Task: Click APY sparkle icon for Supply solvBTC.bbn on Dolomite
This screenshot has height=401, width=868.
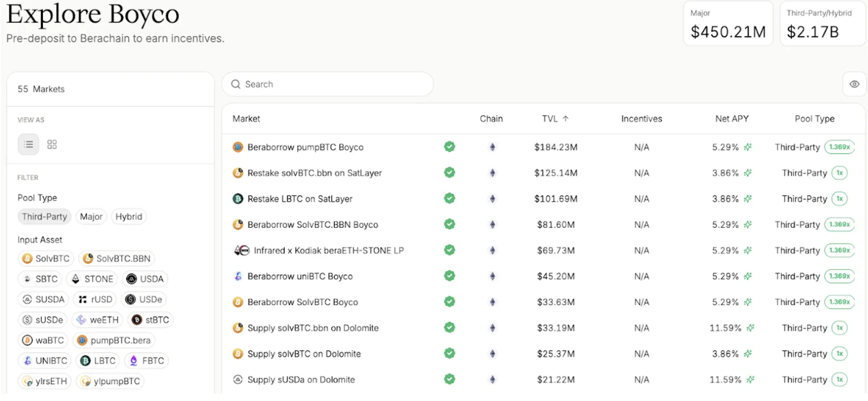Action: (x=751, y=328)
